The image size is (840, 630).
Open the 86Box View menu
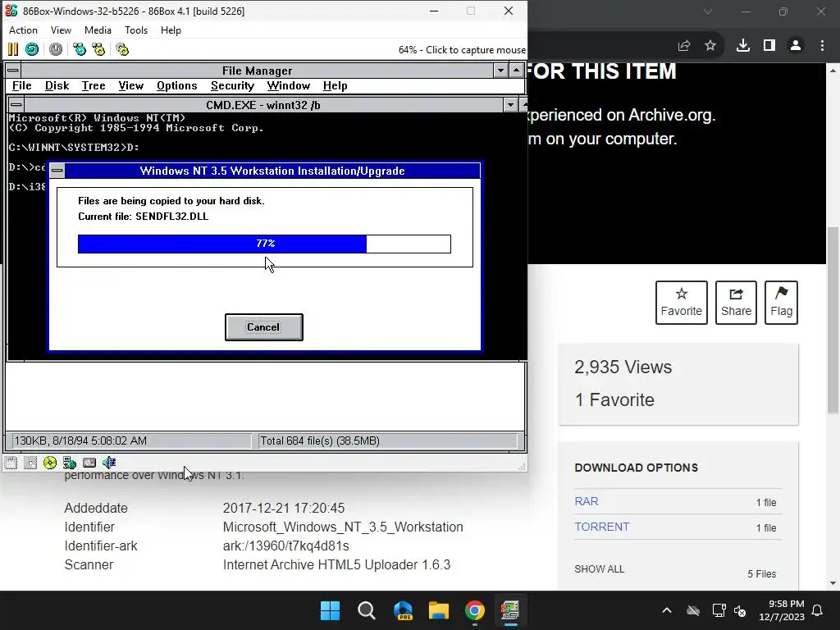[x=61, y=30]
